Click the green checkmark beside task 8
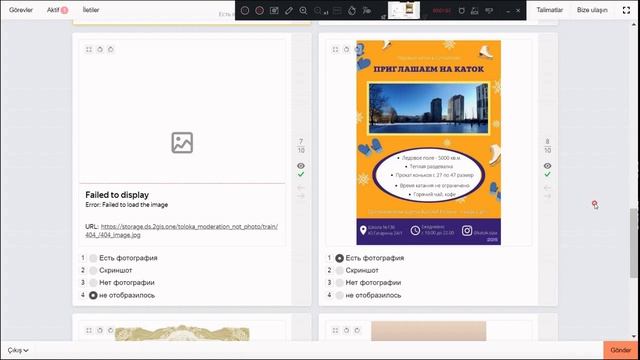 [547, 174]
